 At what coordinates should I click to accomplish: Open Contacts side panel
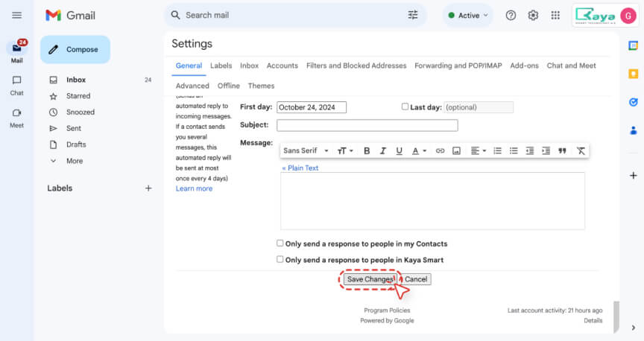coord(634,130)
